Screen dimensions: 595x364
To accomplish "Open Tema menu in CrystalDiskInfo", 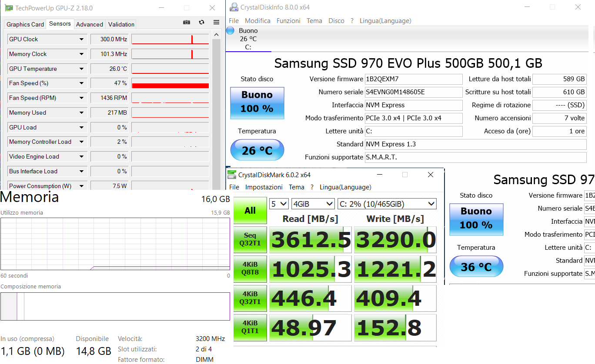I will pyautogui.click(x=314, y=20).
